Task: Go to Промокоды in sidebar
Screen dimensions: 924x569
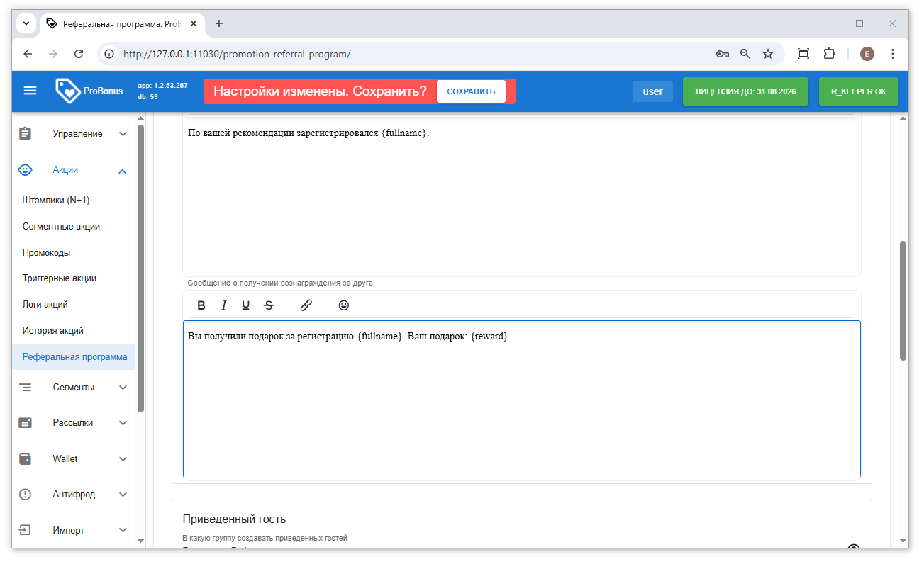Action: (x=46, y=253)
